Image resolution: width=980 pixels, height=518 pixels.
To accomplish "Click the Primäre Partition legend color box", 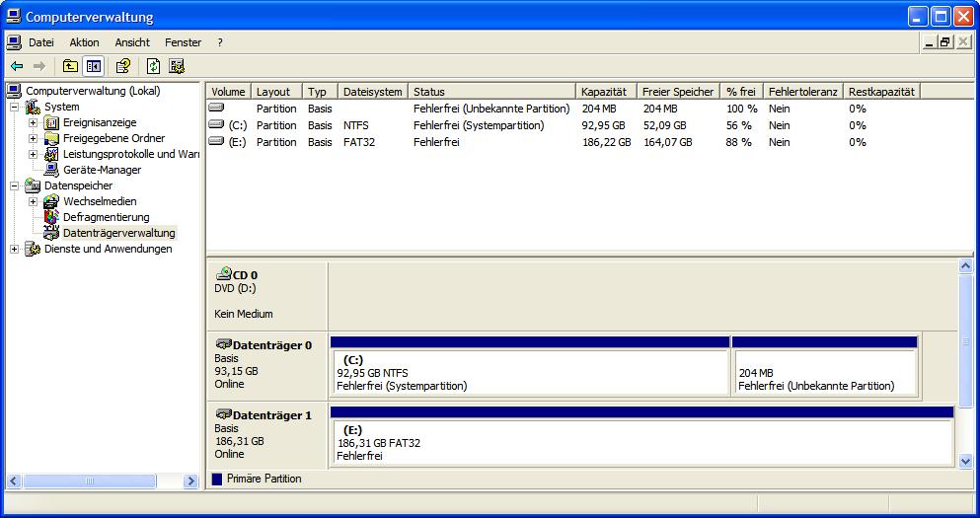I will tap(217, 480).
